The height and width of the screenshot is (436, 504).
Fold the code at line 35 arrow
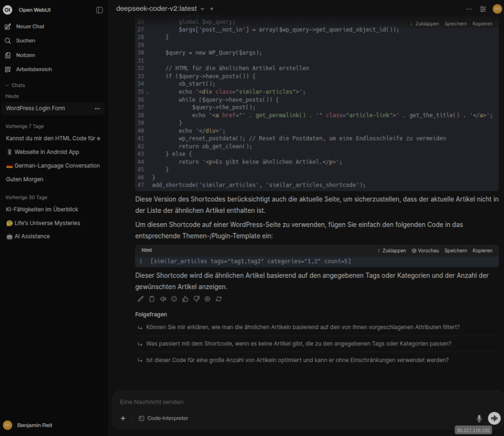coord(147,92)
